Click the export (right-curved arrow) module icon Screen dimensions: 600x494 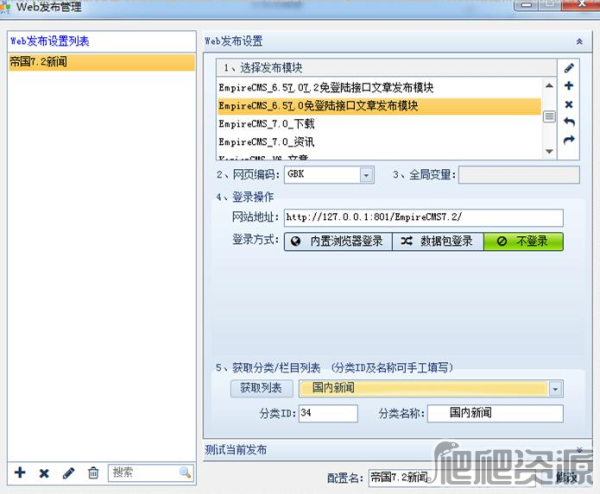[569, 140]
